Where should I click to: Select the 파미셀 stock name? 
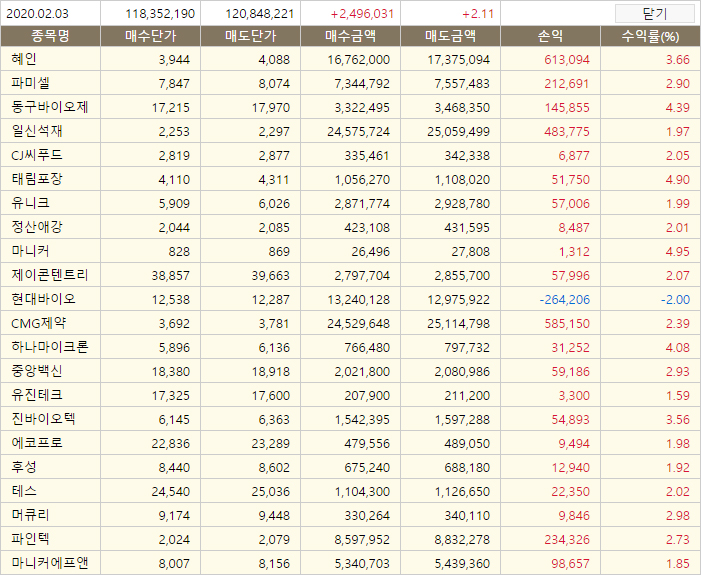30,83
